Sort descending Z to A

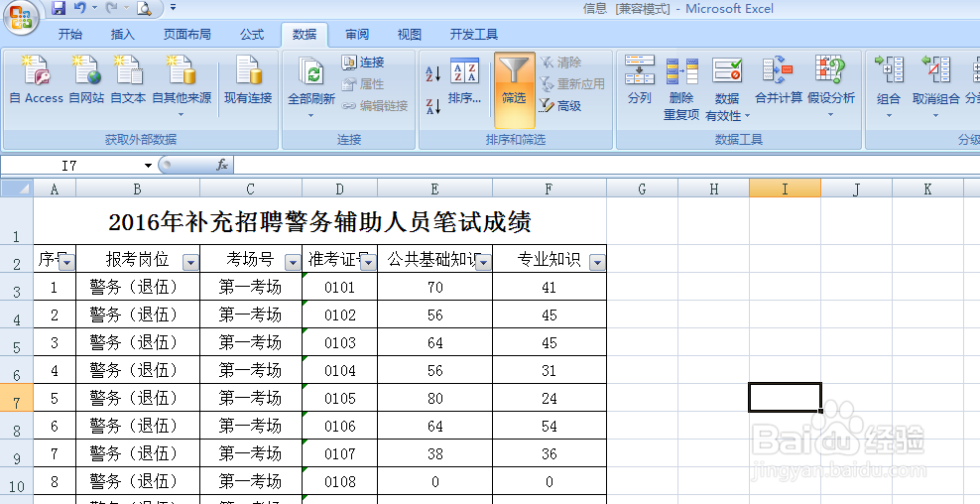coord(433,106)
